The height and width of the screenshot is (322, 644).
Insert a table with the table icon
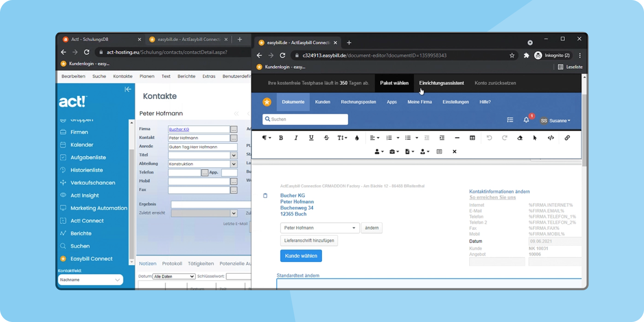tap(472, 138)
